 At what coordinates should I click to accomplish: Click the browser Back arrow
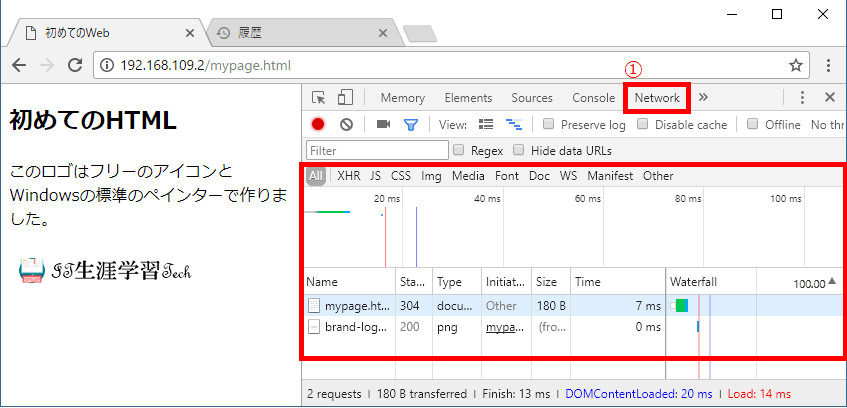pyautogui.click(x=19, y=66)
